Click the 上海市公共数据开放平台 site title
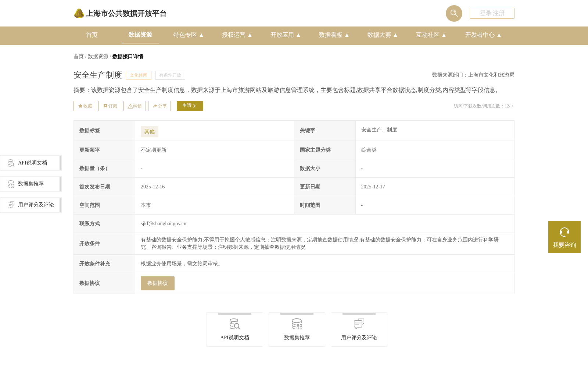The height and width of the screenshot is (368, 588). pyautogui.click(x=126, y=14)
